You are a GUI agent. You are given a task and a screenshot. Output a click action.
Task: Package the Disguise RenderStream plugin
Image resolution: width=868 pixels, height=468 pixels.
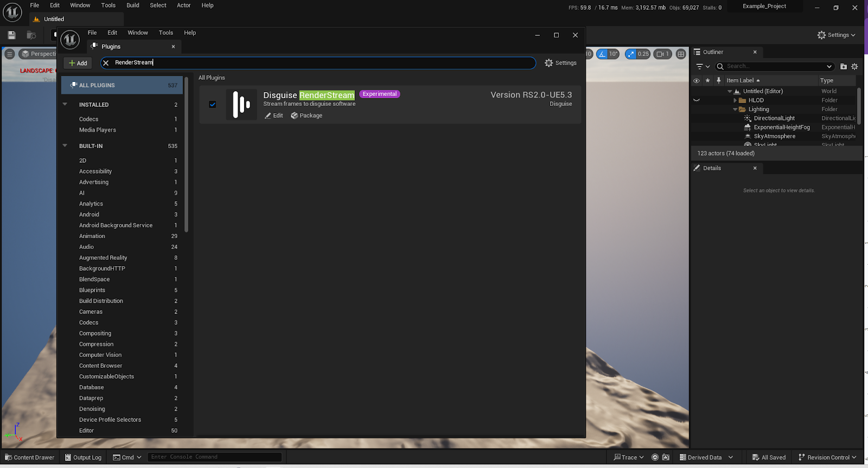point(307,116)
